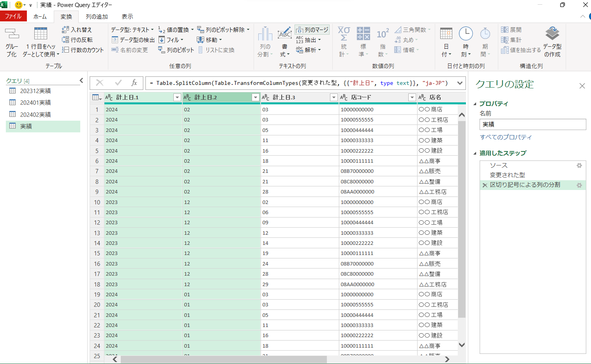This screenshot has width=591, height=364.
Task: Click the 値を抽出する button
Action: point(521,50)
